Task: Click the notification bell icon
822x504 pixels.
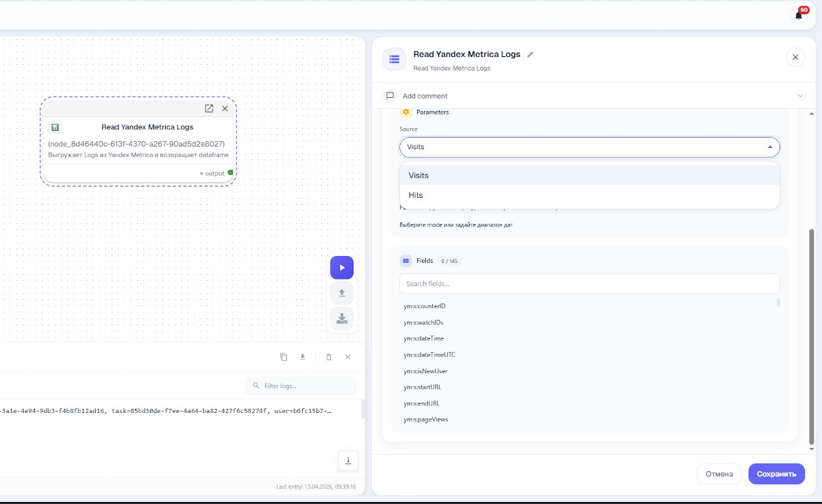Action: (x=799, y=15)
